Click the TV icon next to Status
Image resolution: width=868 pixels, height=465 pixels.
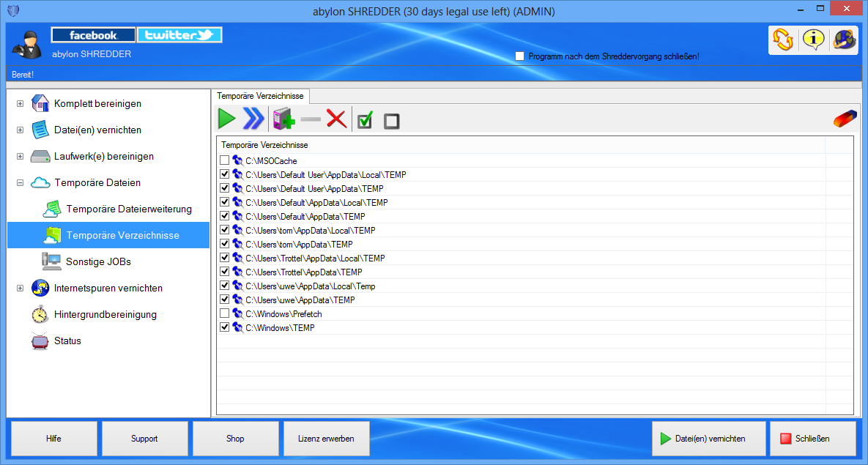(x=40, y=341)
